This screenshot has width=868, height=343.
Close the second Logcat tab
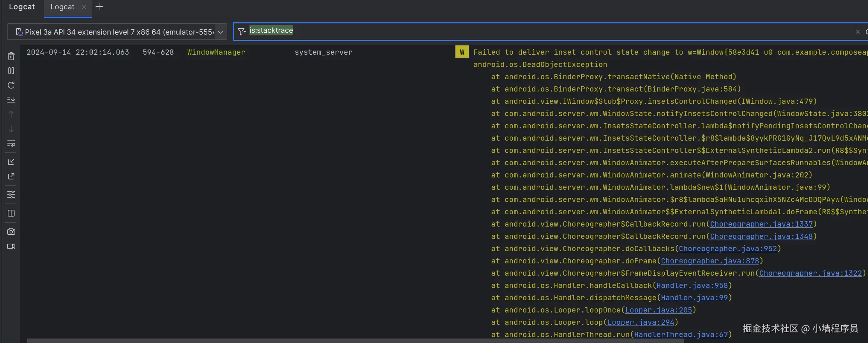coord(84,7)
